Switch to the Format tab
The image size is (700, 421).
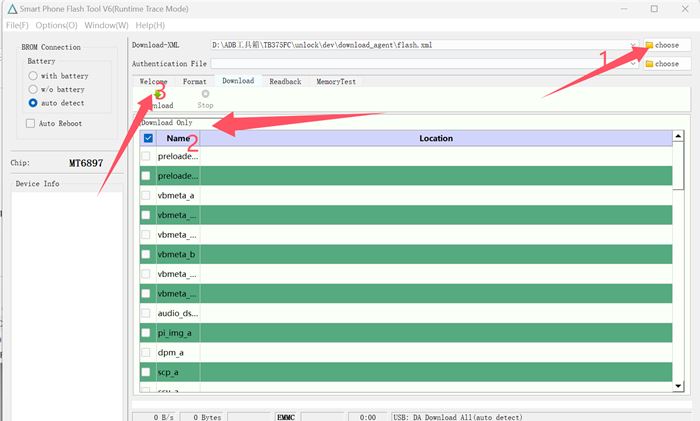pos(195,81)
